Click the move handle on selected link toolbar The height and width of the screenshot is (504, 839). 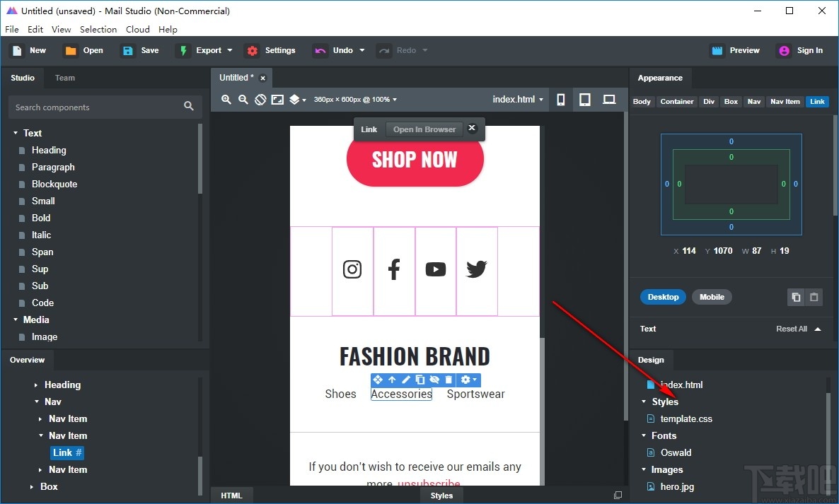(x=378, y=380)
